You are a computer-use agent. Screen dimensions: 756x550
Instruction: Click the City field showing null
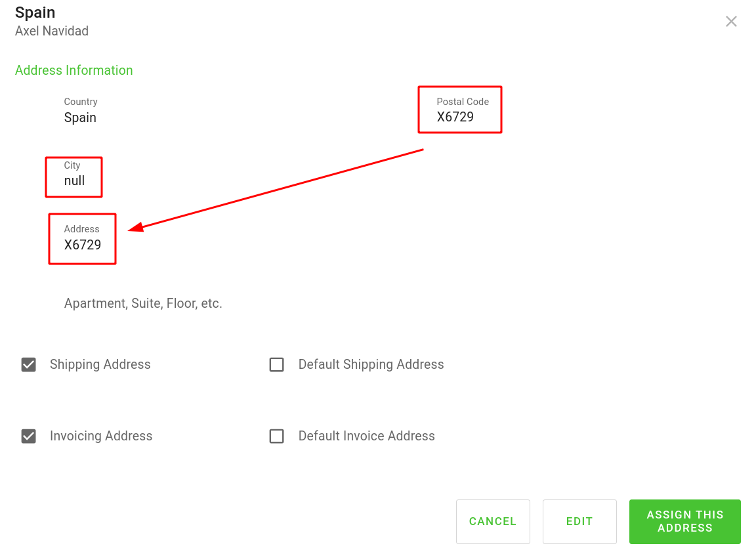tap(74, 181)
